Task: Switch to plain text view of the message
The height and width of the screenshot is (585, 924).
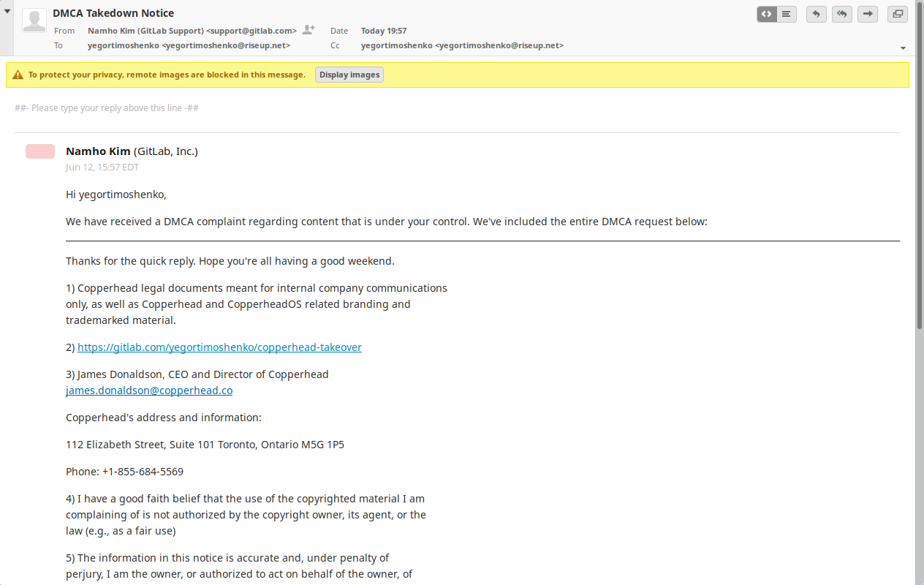Action: pos(787,14)
